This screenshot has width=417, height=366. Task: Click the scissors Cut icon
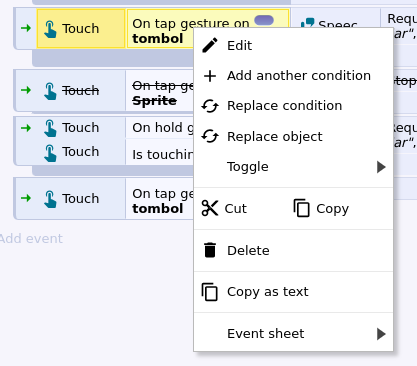click(210, 208)
